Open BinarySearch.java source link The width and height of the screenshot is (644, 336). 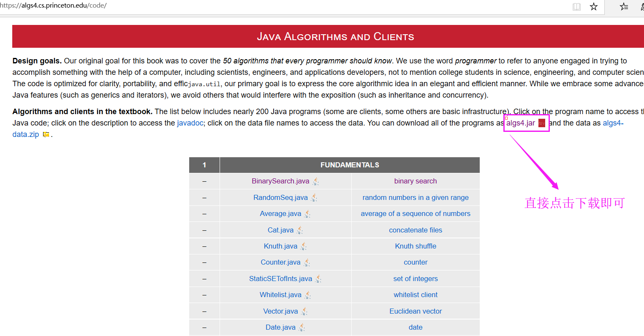tap(280, 181)
